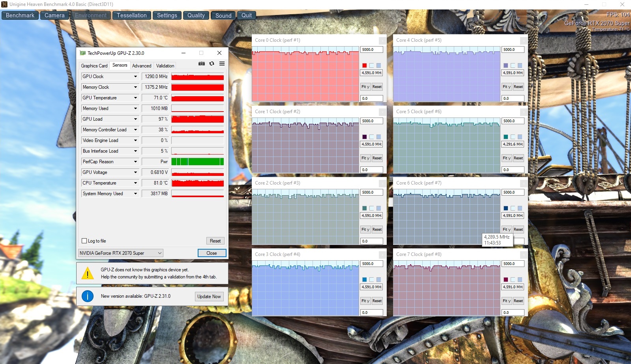Screen dimensions: 631x364
Task: Open the NVIDIA GeForce RTX 2070 Super selector
Action: pos(121,253)
